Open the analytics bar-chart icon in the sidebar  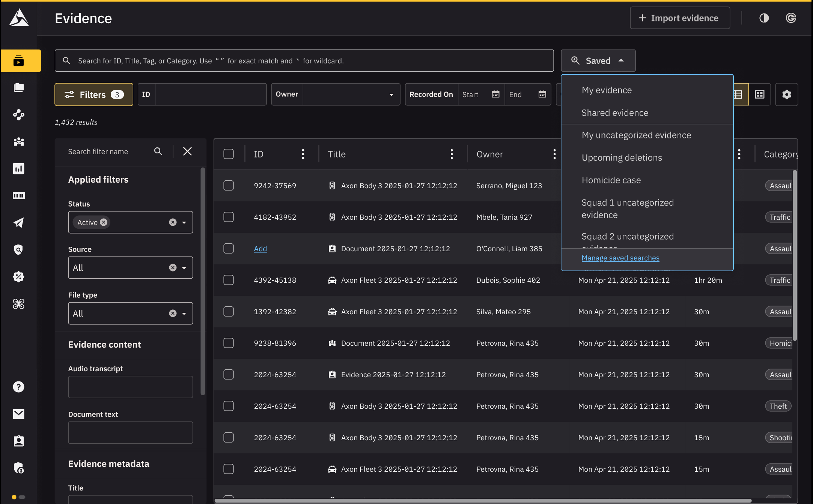point(19,168)
